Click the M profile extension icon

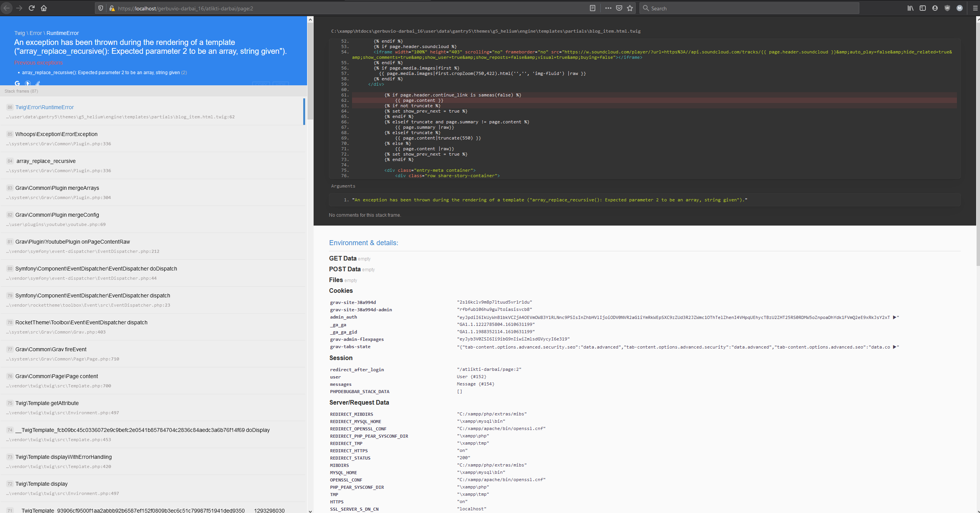coord(960,8)
